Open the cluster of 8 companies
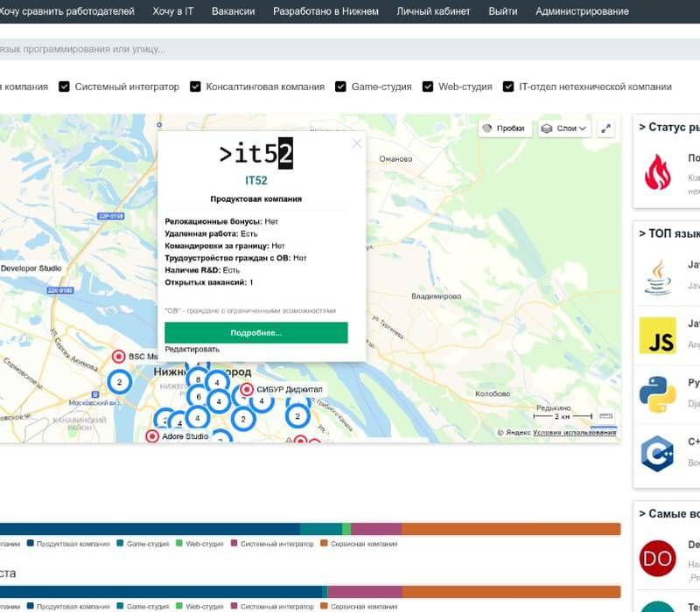This screenshot has width=700, height=612. click(198, 379)
